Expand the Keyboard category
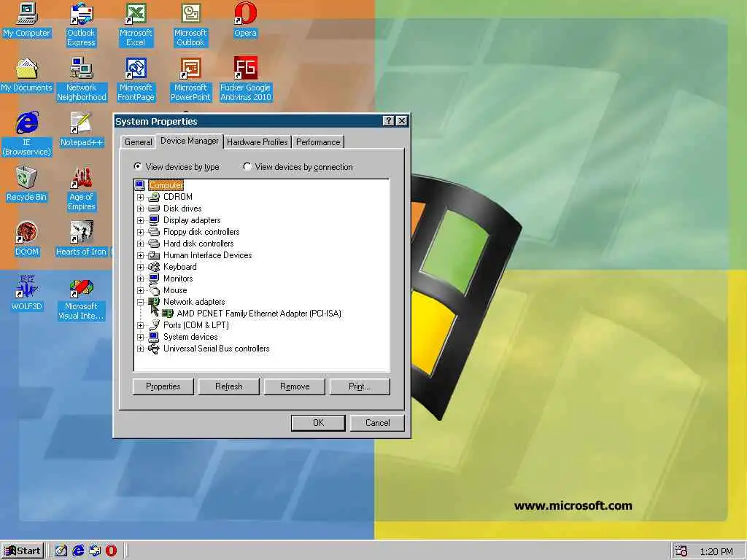Image resolution: width=747 pixels, height=560 pixels. (x=140, y=267)
